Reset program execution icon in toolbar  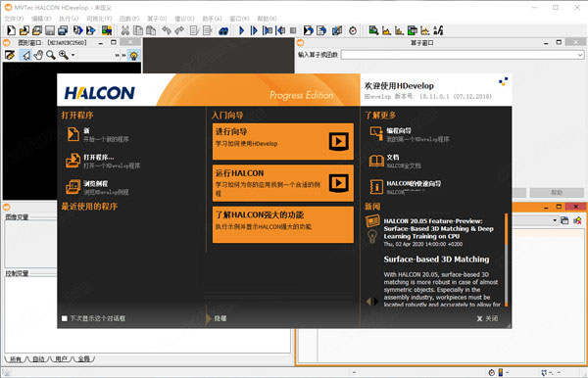point(309,30)
